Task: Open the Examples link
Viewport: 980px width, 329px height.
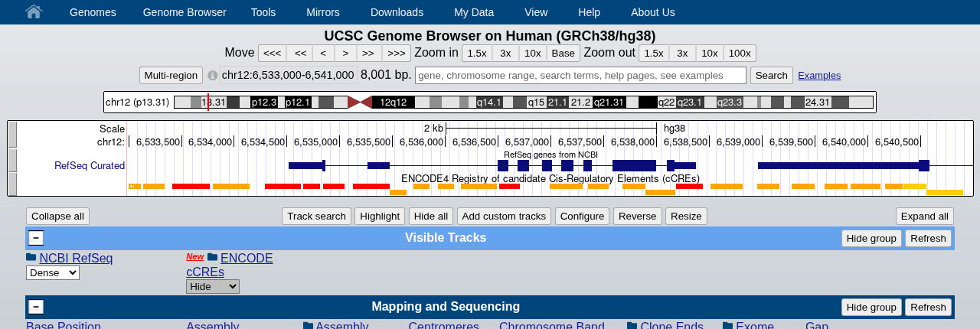Action: pos(819,75)
